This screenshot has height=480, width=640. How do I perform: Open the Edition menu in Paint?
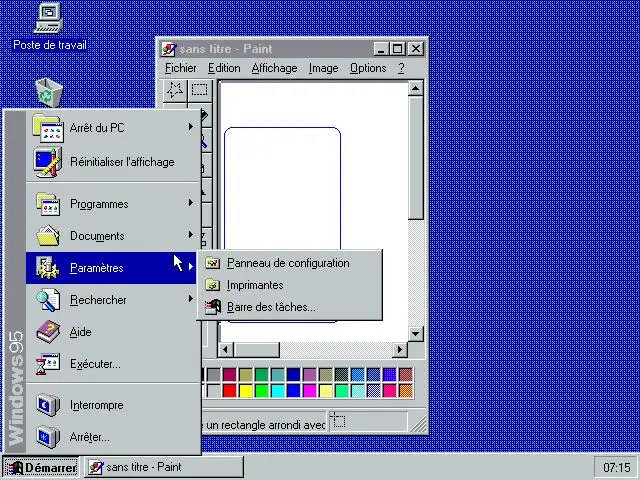click(224, 68)
